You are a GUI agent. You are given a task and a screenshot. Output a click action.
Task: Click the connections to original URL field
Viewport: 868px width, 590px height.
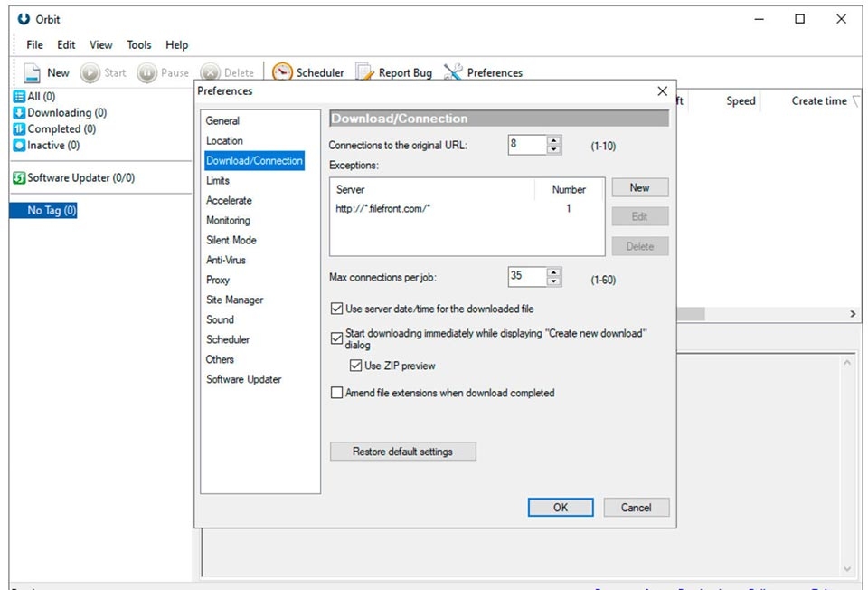(527, 145)
